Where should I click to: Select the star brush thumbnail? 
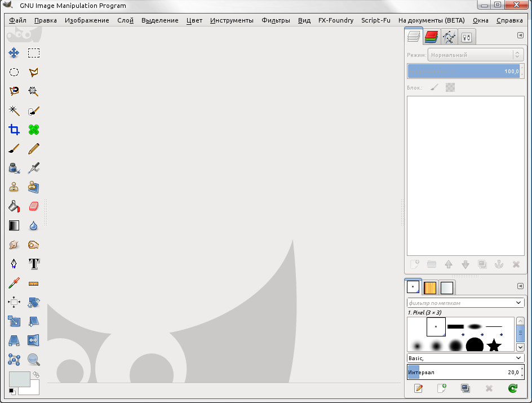tap(494, 346)
